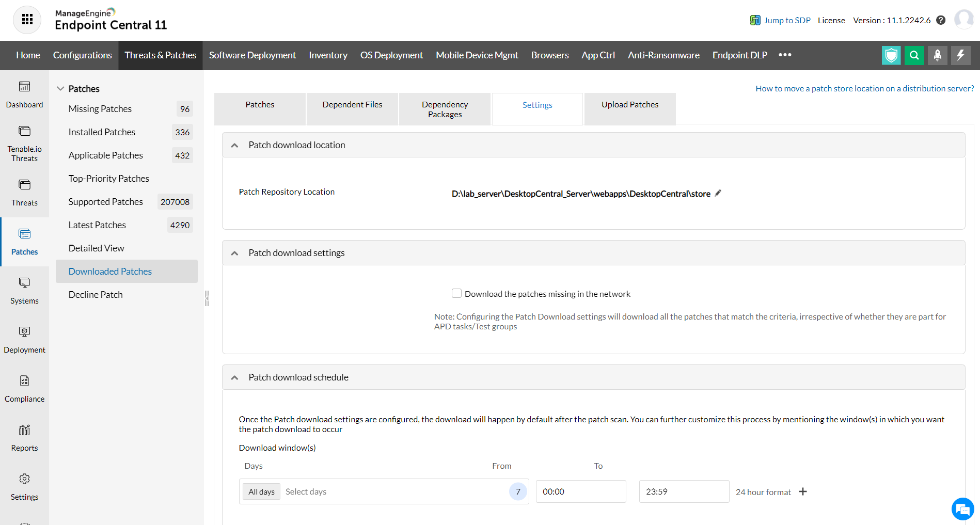Viewport: 980px width, 525px height.
Task: Click the From time input field
Action: pos(580,491)
